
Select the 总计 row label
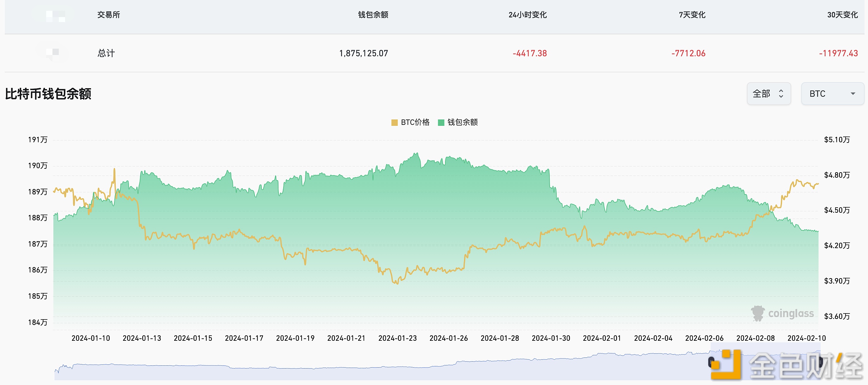(x=106, y=53)
